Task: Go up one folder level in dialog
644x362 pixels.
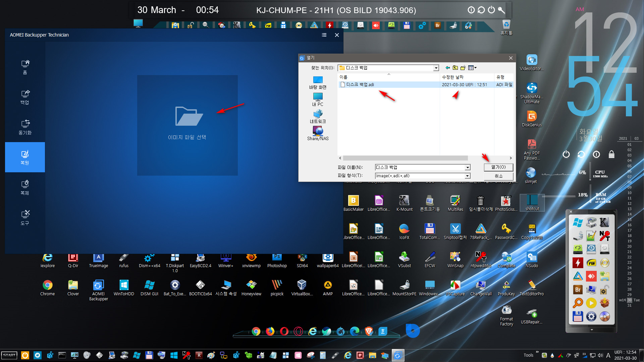Action: pos(455,68)
